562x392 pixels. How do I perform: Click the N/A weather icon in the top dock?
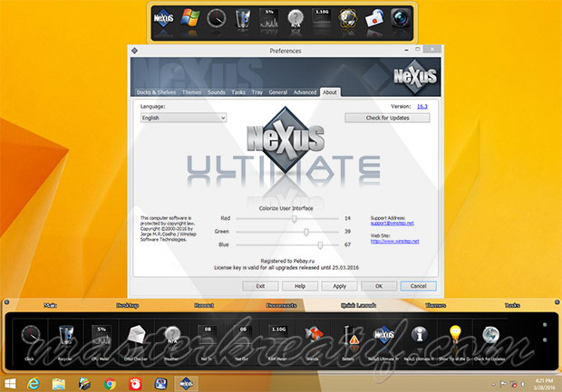[296, 19]
